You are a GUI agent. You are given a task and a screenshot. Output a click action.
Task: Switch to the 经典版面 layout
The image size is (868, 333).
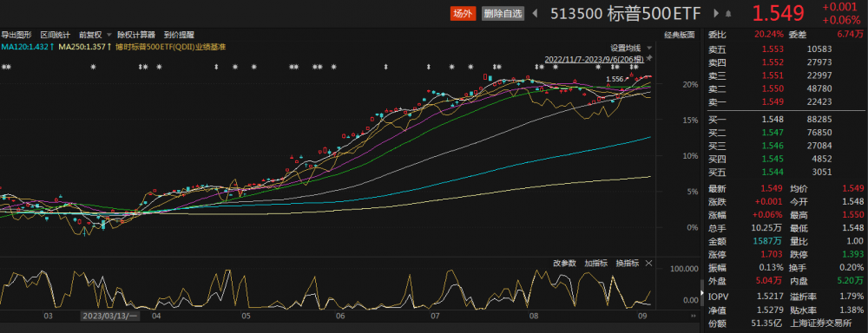680,35
